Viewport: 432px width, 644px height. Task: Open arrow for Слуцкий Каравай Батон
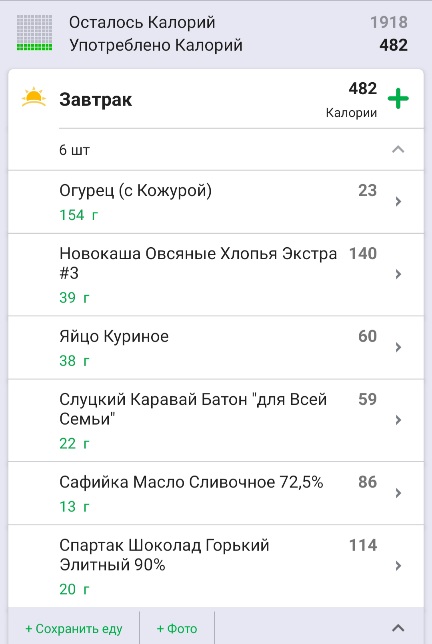pyautogui.click(x=398, y=420)
